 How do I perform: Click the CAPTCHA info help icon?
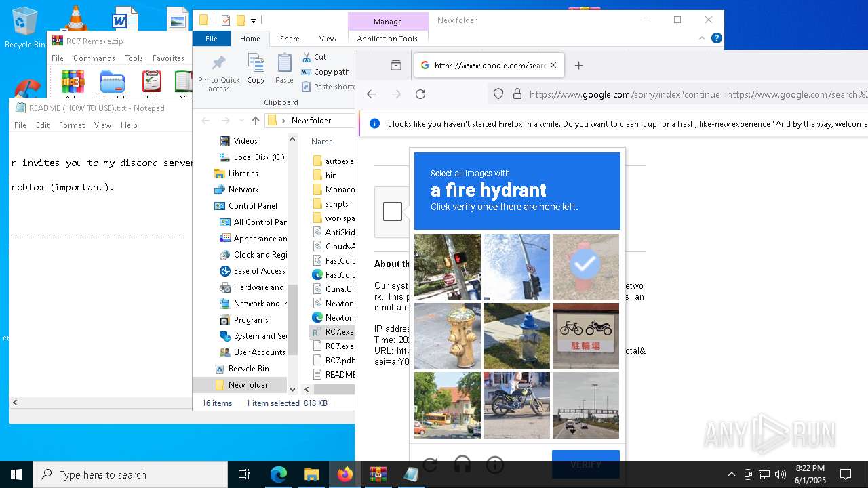(495, 464)
